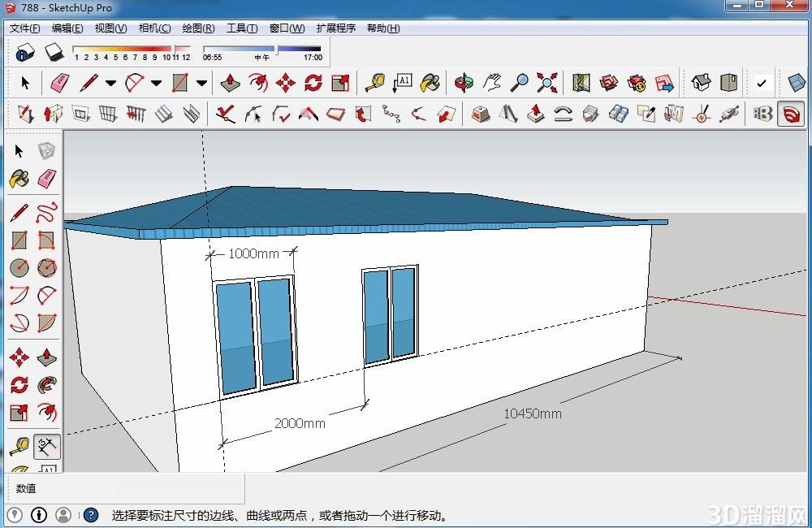Viewport: 812px width, 528px height.
Task: Select the Move tool in top toolbar
Action: (x=285, y=83)
